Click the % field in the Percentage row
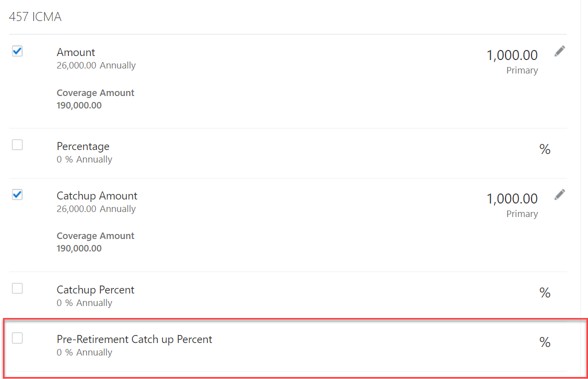The width and height of the screenshot is (588, 379). pyautogui.click(x=545, y=149)
